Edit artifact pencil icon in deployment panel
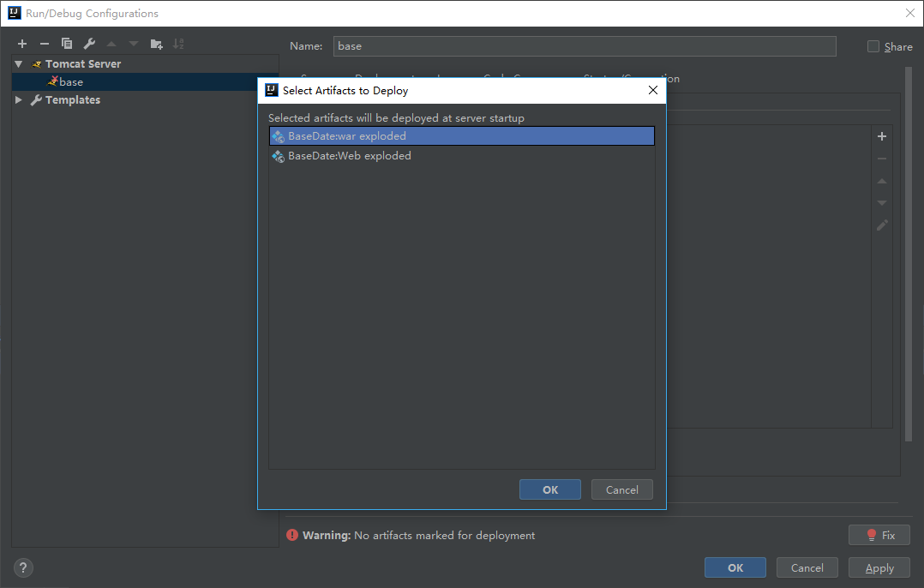This screenshot has height=588, width=924. click(881, 225)
